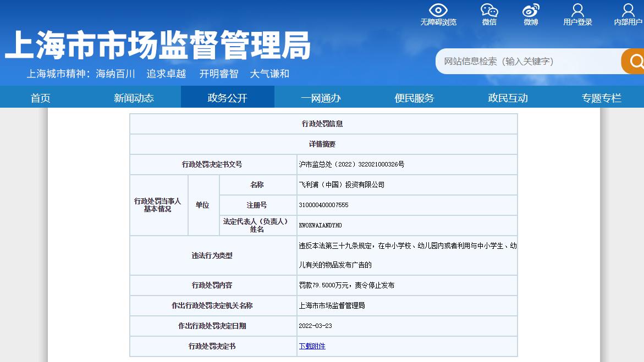644x362 pixels.
Task: Switch to the 首页 navigation tab
Action: pyautogui.click(x=40, y=97)
